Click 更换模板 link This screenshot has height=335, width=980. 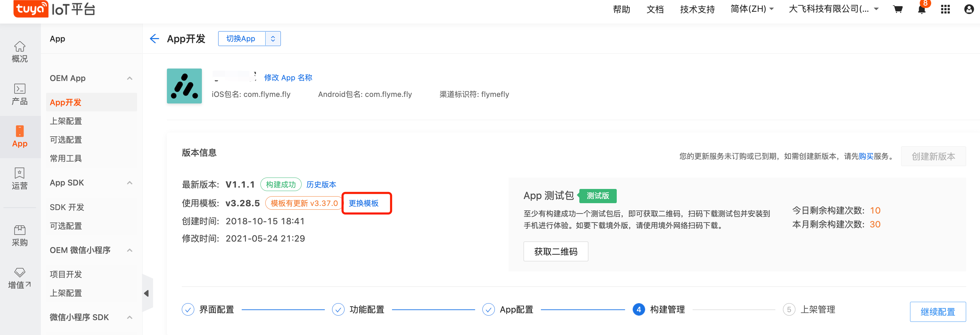(x=363, y=203)
